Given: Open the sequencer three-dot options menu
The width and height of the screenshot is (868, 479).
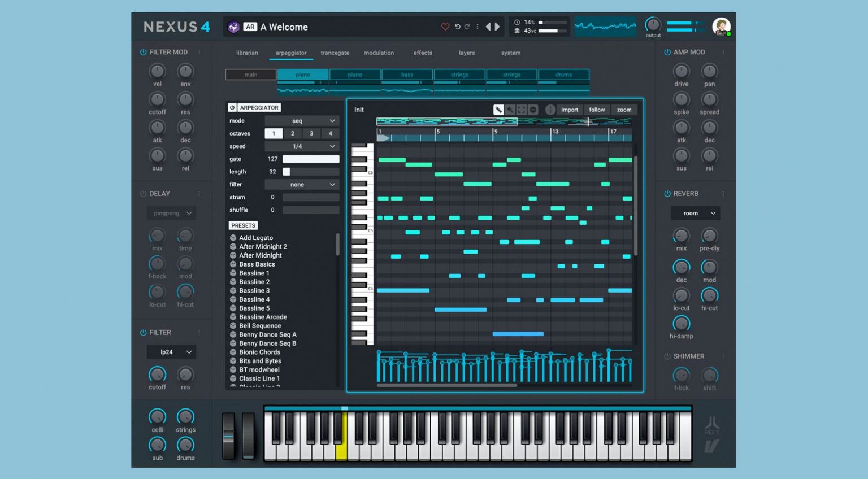Looking at the screenshot, I should (550, 110).
